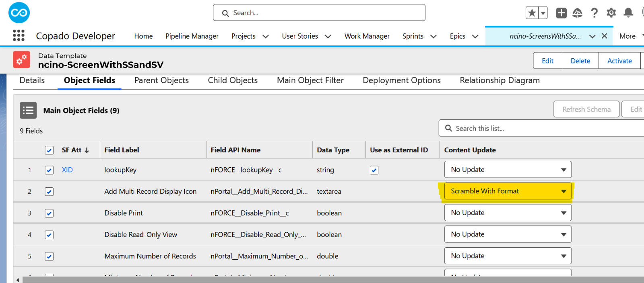Click the global Create plus icon
644x283 pixels.
[561, 13]
